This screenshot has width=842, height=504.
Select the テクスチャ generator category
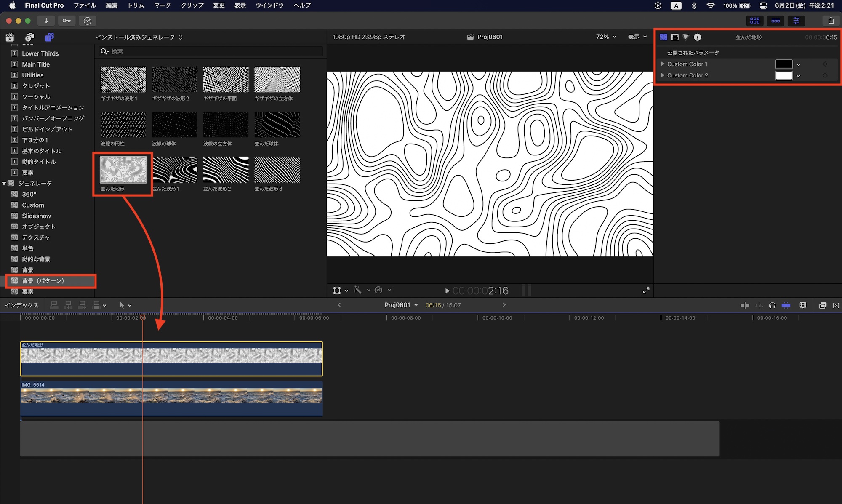point(36,237)
